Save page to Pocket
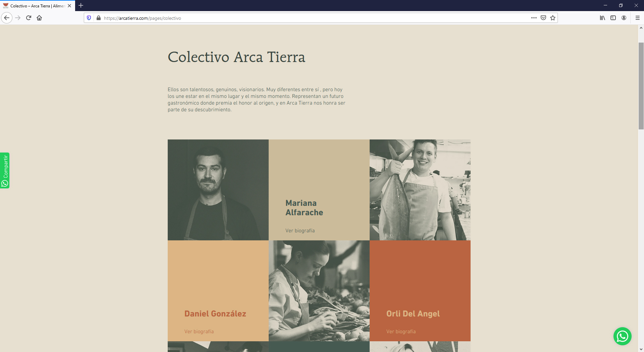The width and height of the screenshot is (644, 352). click(543, 18)
